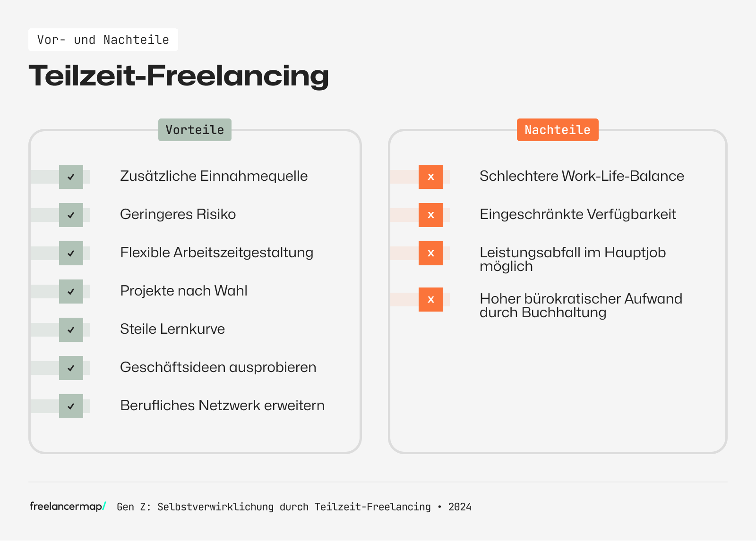Click the Schlechtere Work-Life-Balance text

click(582, 176)
